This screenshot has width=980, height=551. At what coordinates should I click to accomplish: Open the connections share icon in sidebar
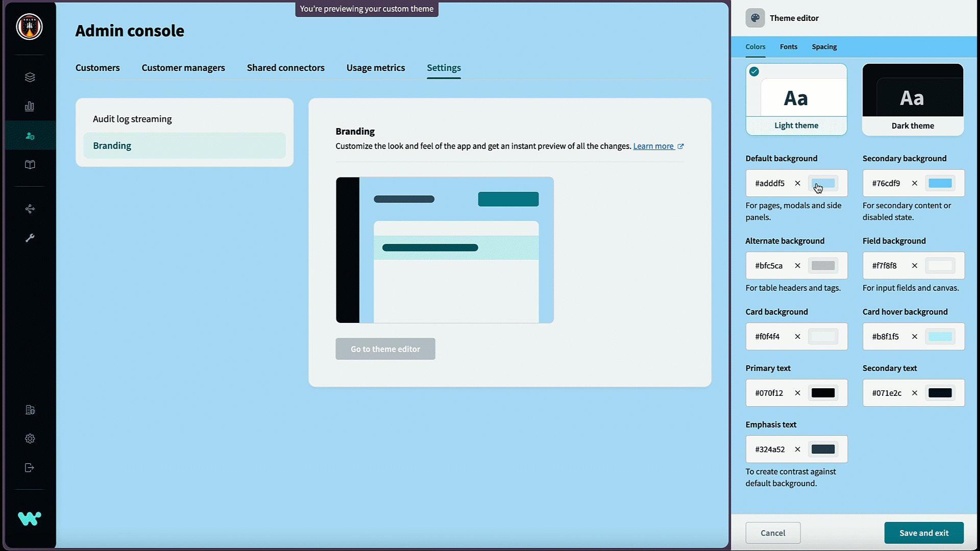pyautogui.click(x=30, y=209)
